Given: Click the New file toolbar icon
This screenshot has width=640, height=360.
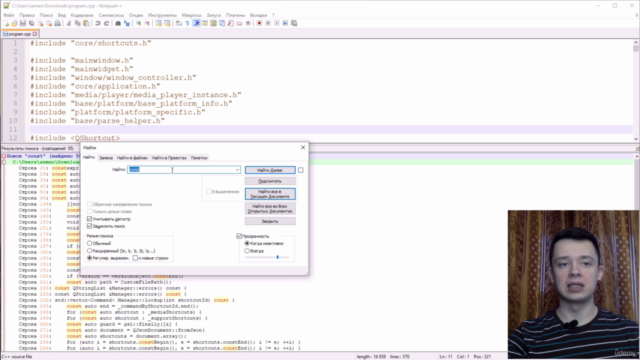Looking at the screenshot, I should click(6, 23).
